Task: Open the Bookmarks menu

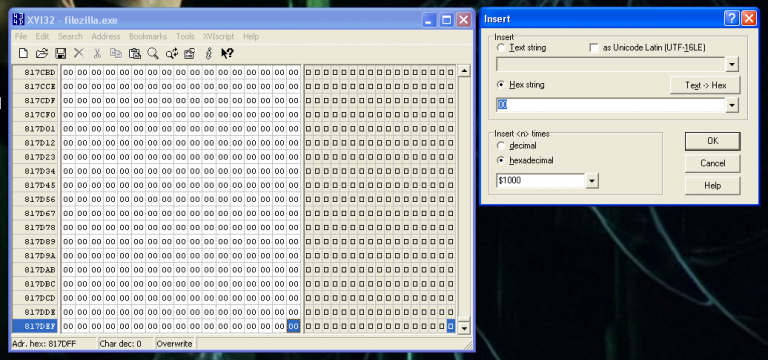Action: click(x=148, y=37)
